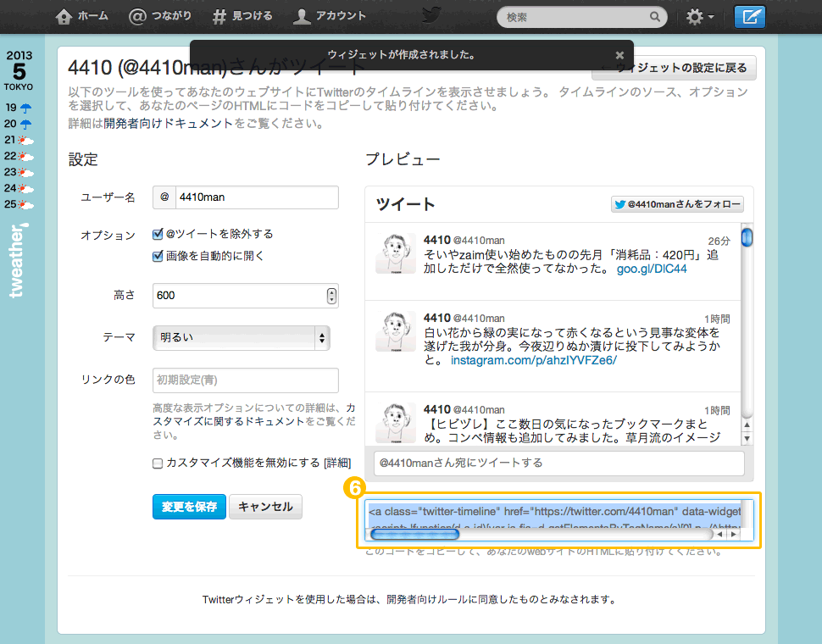The height and width of the screenshot is (644, 822).
Task: Click the キャンセル button
Action: [x=265, y=507]
